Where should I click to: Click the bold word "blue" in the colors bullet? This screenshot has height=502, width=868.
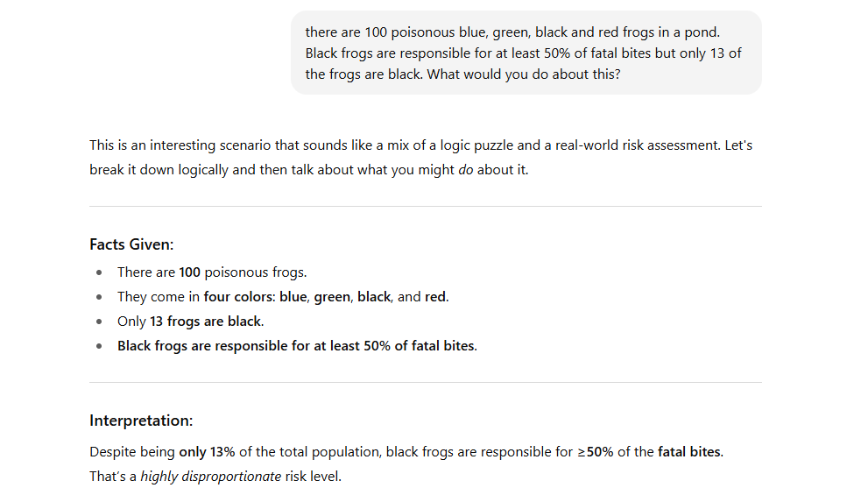(293, 297)
